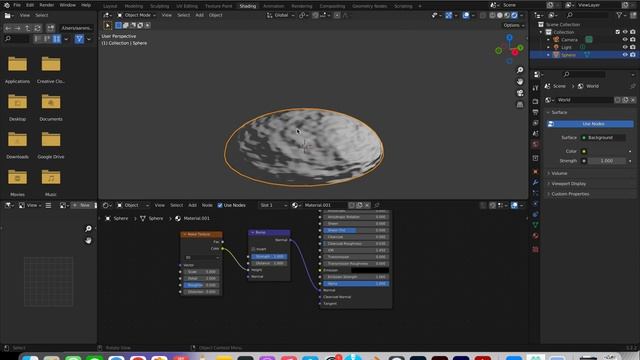Image resolution: width=640 pixels, height=360 pixels.
Task: Click the node editor zoom magnifier in image panel
Action: [88, 229]
